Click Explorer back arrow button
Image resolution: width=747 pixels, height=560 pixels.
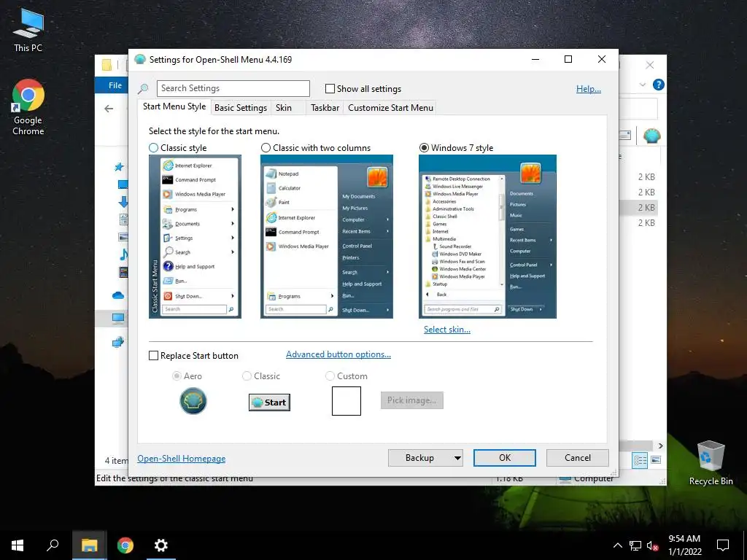(x=109, y=109)
